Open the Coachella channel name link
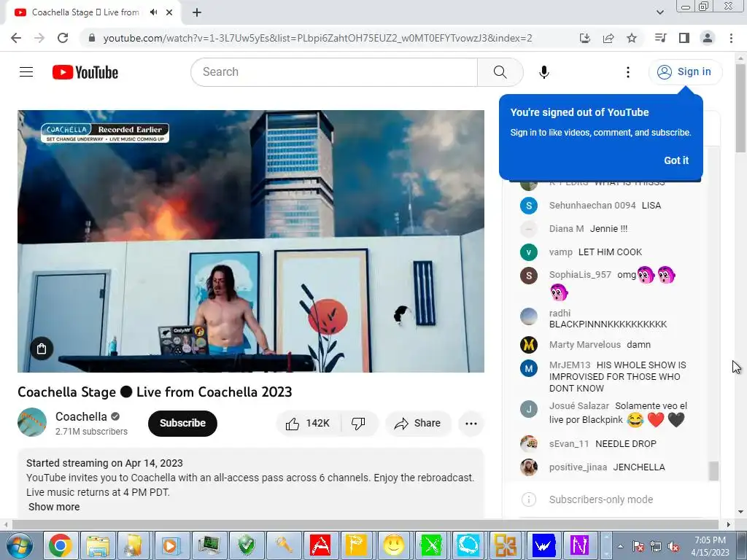The height and width of the screenshot is (560, 747). [x=81, y=416]
